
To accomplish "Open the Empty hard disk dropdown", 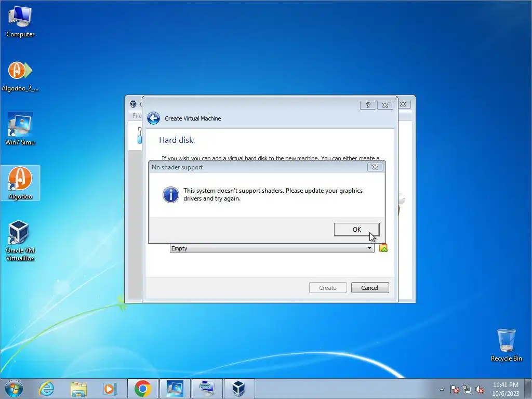I will click(272, 248).
